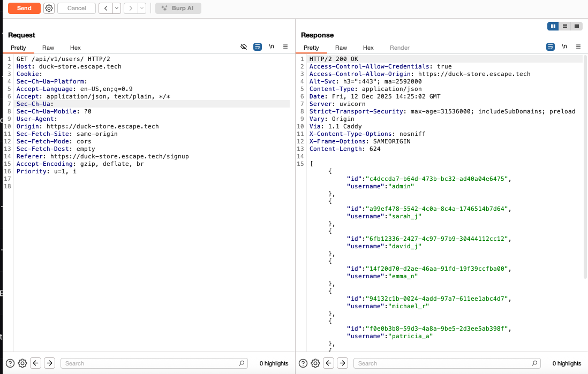The image size is (588, 374).
Task: Switch to combined request and response view
Action: (x=577, y=26)
